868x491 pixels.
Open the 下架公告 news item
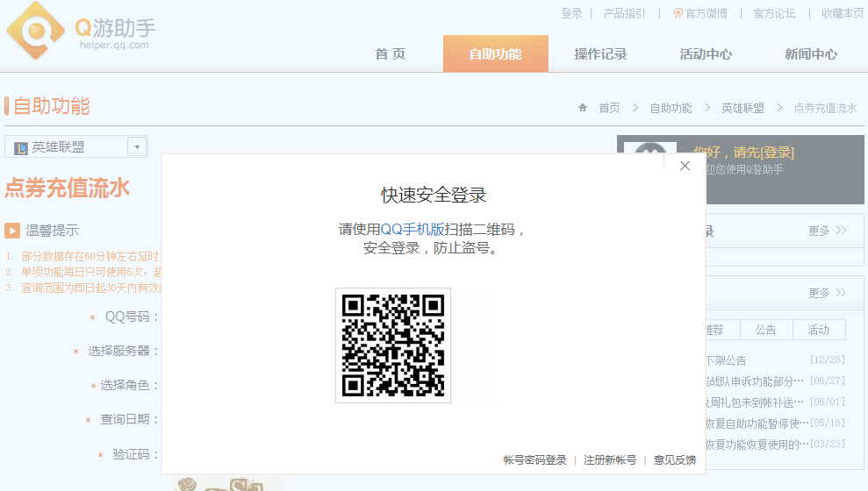(727, 360)
